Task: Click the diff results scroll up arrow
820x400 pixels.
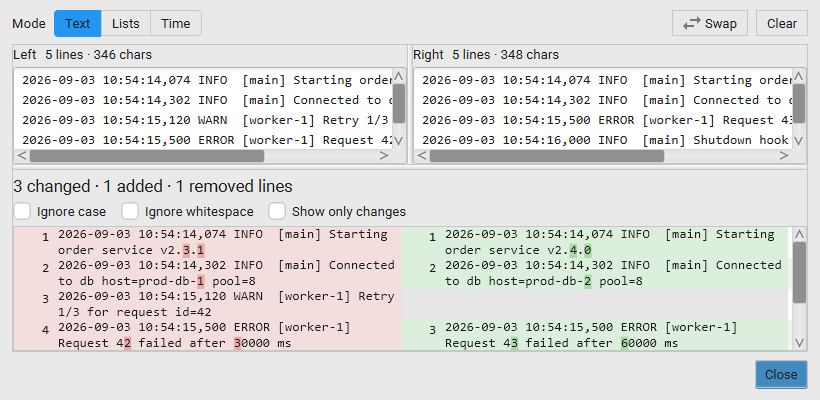Action: pos(799,234)
